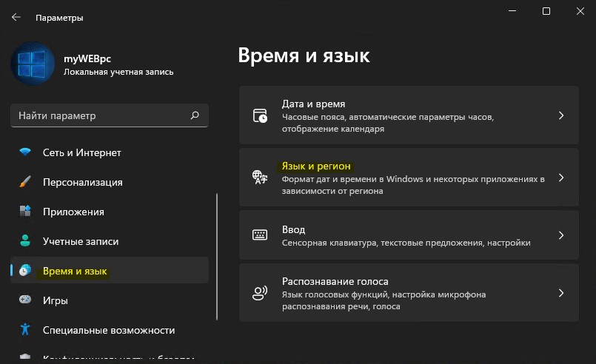This screenshot has width=596, height=364.
Task: Click the Wi-Fi icon for Сеть и Интернет
Action: click(25, 152)
